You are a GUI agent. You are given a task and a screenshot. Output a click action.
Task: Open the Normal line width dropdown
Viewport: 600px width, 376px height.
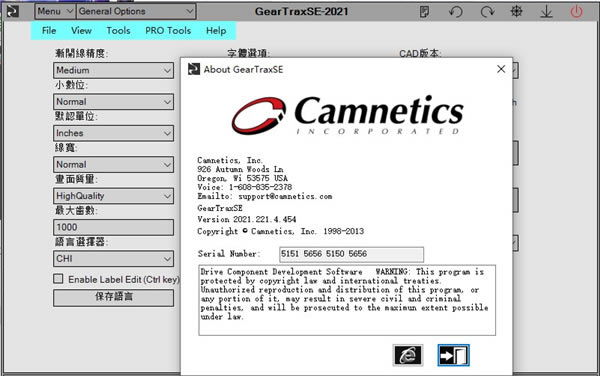[113, 164]
